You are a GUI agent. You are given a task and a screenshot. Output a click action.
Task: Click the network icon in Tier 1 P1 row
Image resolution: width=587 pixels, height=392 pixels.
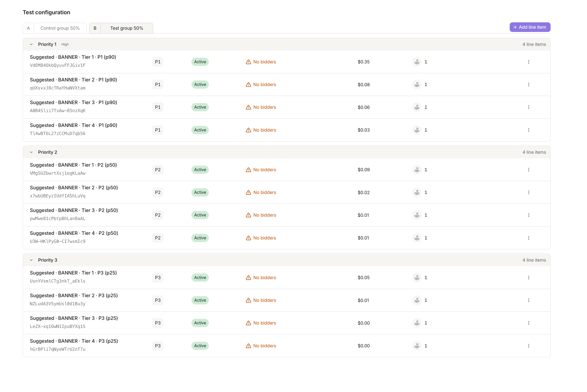pos(417,62)
